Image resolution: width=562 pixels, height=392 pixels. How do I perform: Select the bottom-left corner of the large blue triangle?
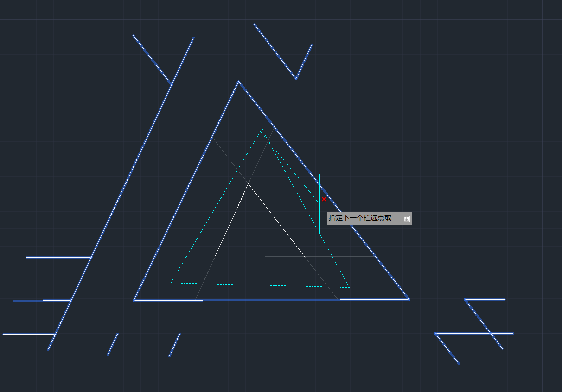click(134, 300)
